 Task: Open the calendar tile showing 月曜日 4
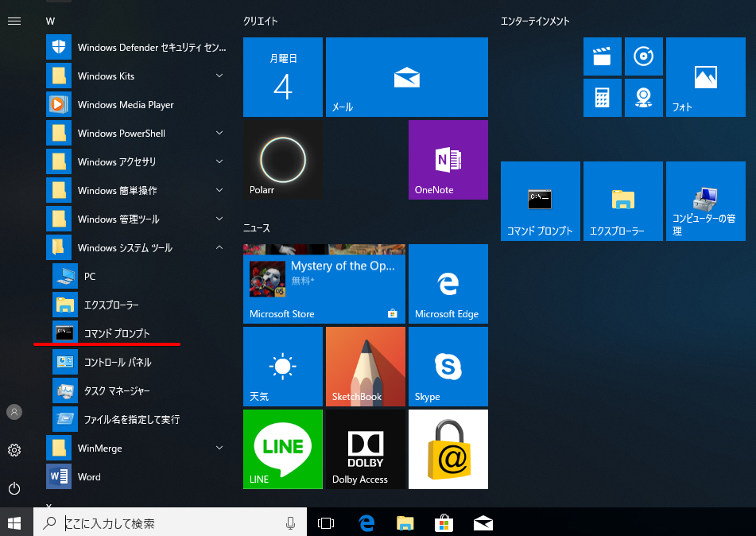pyautogui.click(x=283, y=77)
